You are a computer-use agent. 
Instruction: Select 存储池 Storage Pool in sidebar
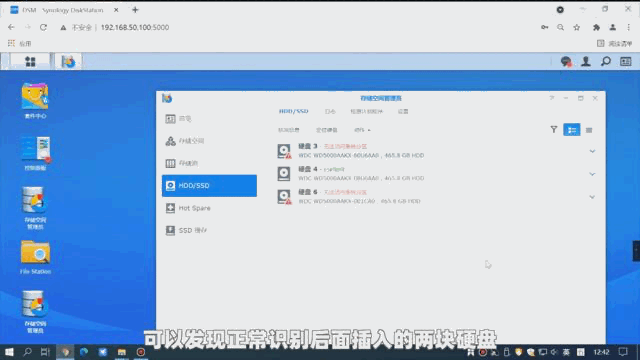click(209, 163)
